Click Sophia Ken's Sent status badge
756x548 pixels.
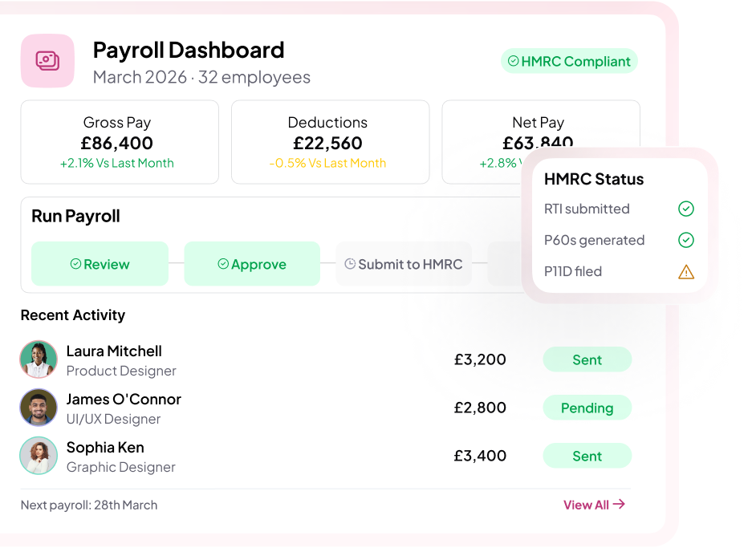click(587, 457)
